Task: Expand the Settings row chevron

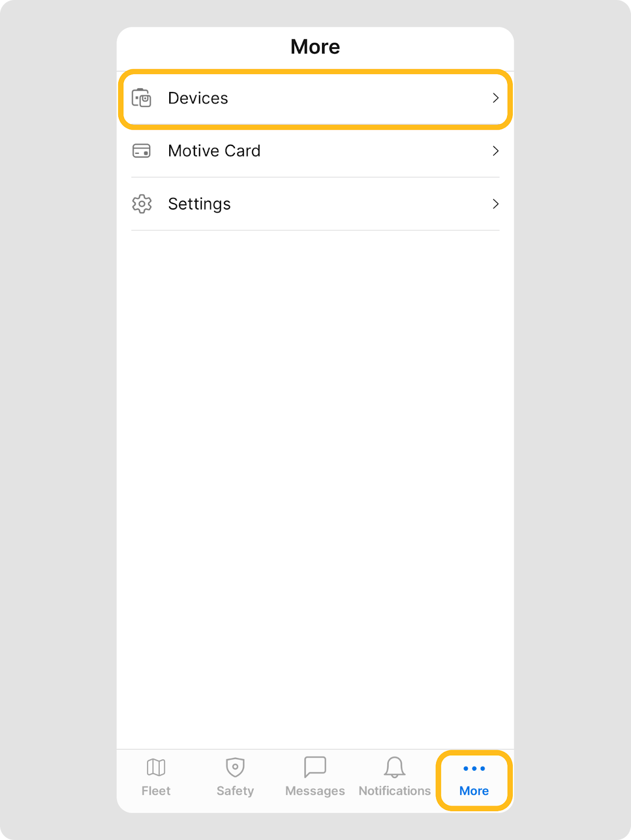Action: [495, 204]
